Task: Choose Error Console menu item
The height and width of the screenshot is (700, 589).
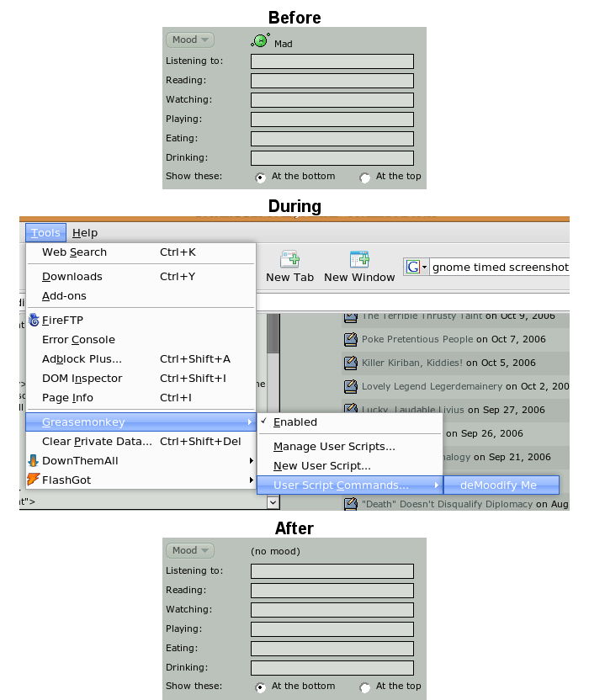Action: (141, 340)
